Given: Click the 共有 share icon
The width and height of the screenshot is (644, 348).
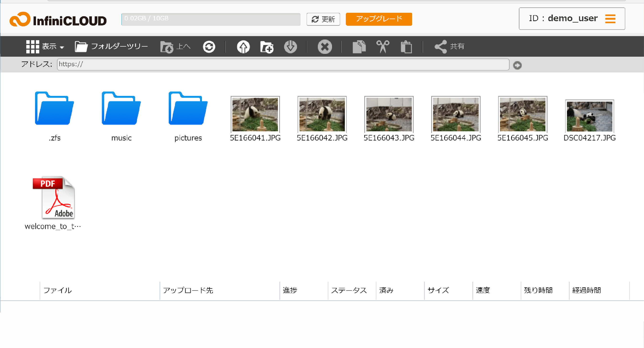Looking at the screenshot, I should 449,47.
